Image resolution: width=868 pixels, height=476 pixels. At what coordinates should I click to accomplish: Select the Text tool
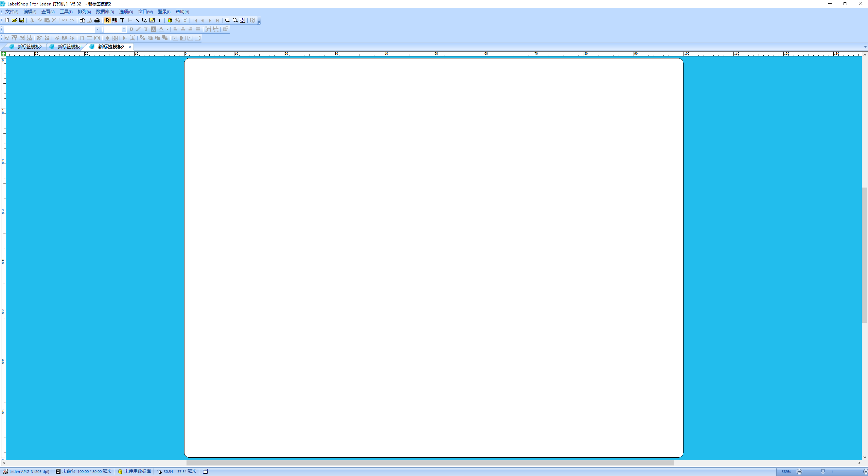coord(122,20)
